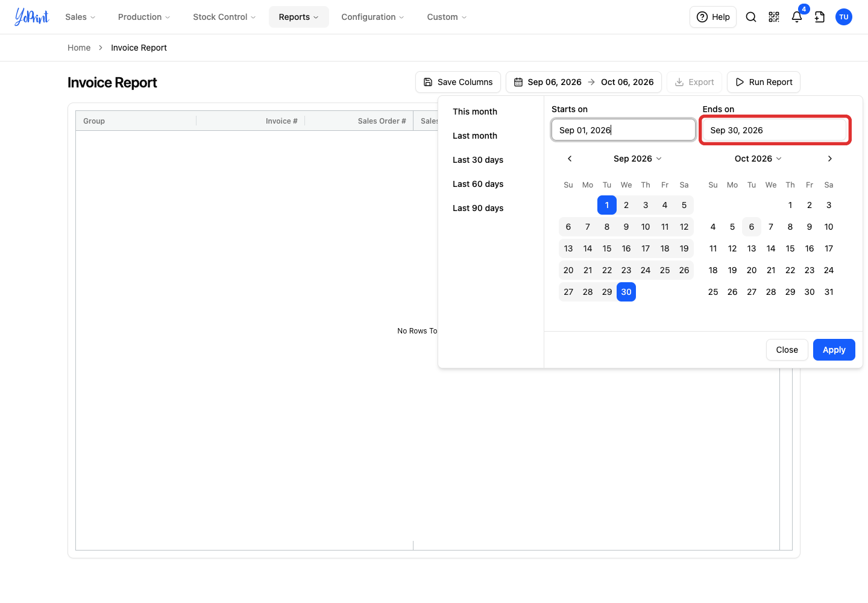Click the new document icon in header
Screen dimensions: 868x603
[x=820, y=17]
